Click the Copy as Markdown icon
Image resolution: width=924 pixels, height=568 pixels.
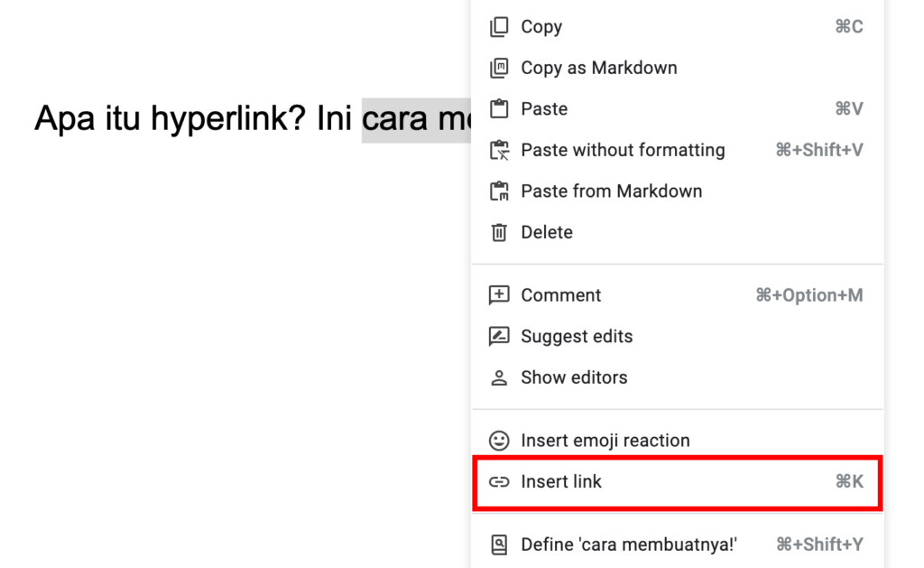(x=499, y=68)
